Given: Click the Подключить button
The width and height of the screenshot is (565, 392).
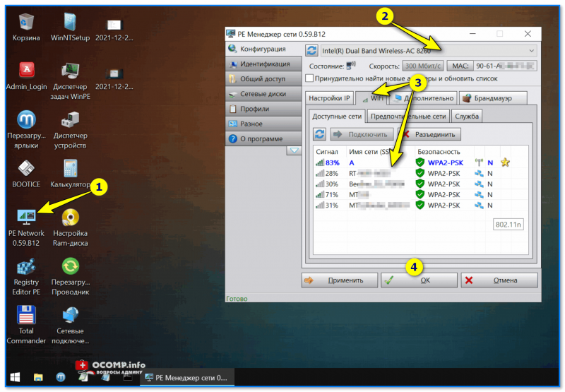Looking at the screenshot, I should click(362, 134).
